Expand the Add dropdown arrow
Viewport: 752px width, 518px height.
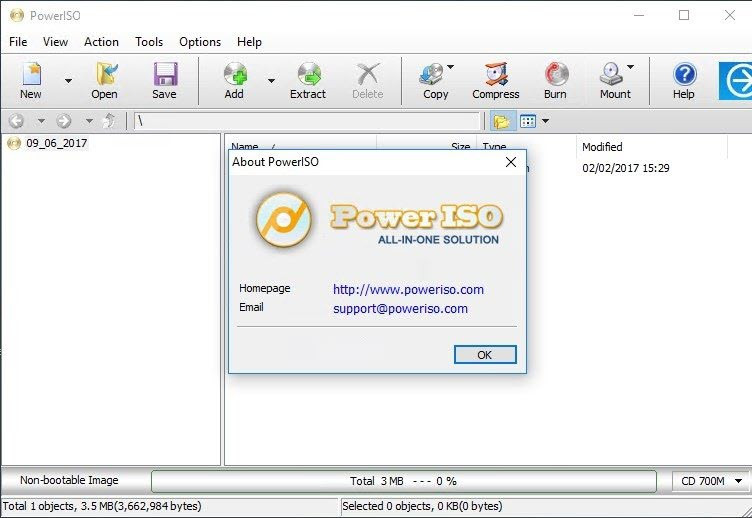click(271, 81)
